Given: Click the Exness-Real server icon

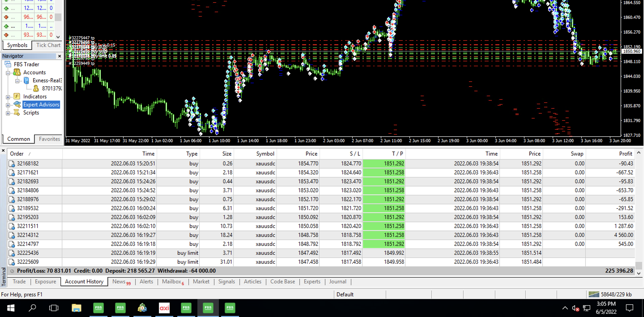Looking at the screenshot, I should click(x=26, y=80).
